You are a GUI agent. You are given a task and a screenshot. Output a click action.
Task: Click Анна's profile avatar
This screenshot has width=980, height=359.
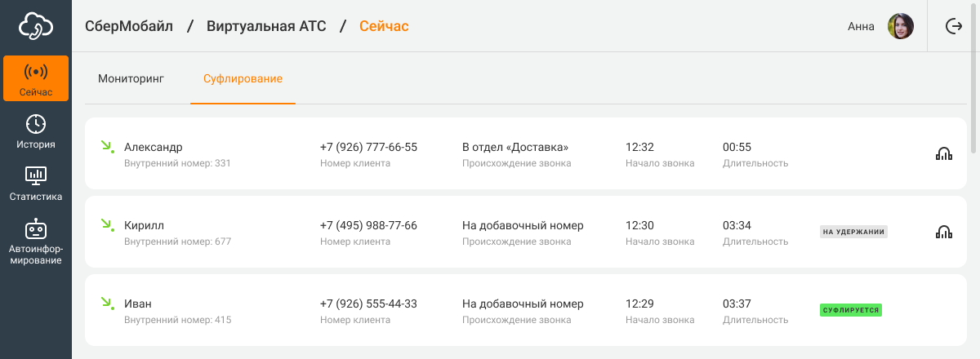901,26
